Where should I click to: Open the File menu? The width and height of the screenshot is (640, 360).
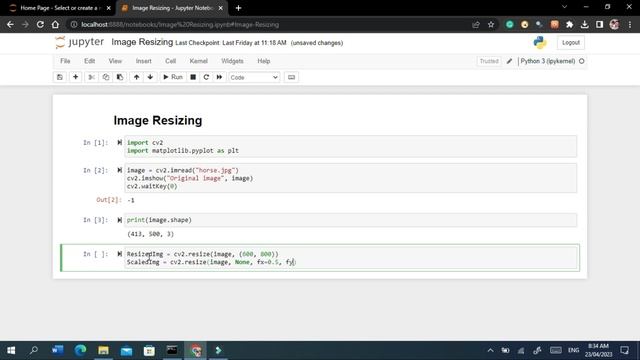[x=65, y=61]
